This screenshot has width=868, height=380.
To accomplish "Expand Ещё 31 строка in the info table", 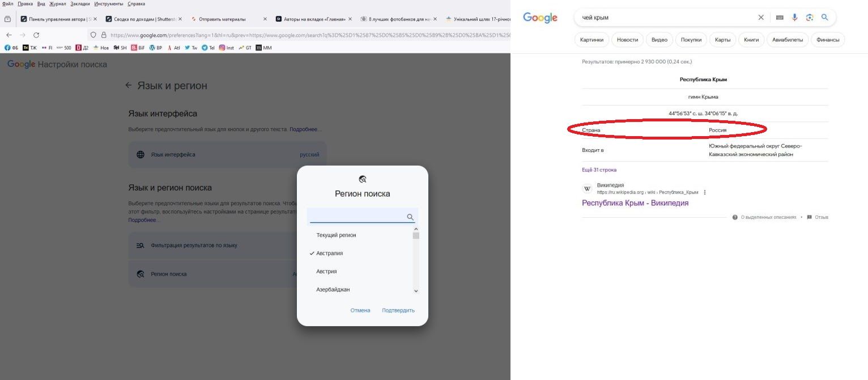I will (x=599, y=170).
